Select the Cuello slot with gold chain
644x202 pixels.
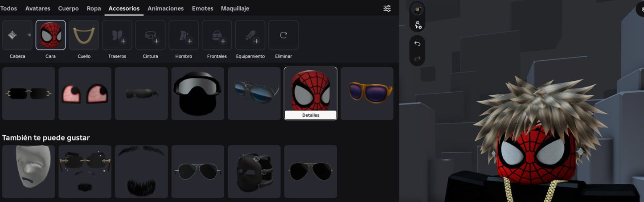[84, 35]
